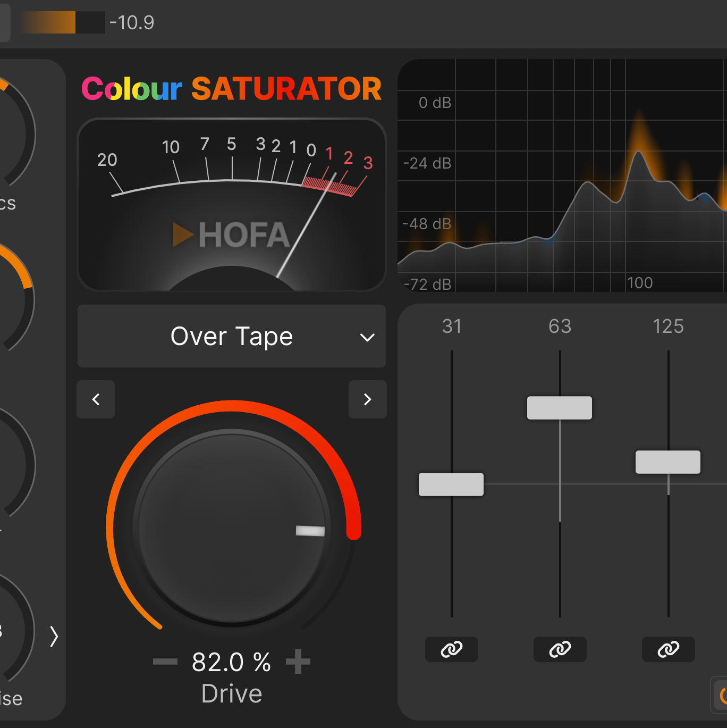Click the 125 Hz fader handle
The width and height of the screenshot is (727, 728).
pyautogui.click(x=668, y=462)
